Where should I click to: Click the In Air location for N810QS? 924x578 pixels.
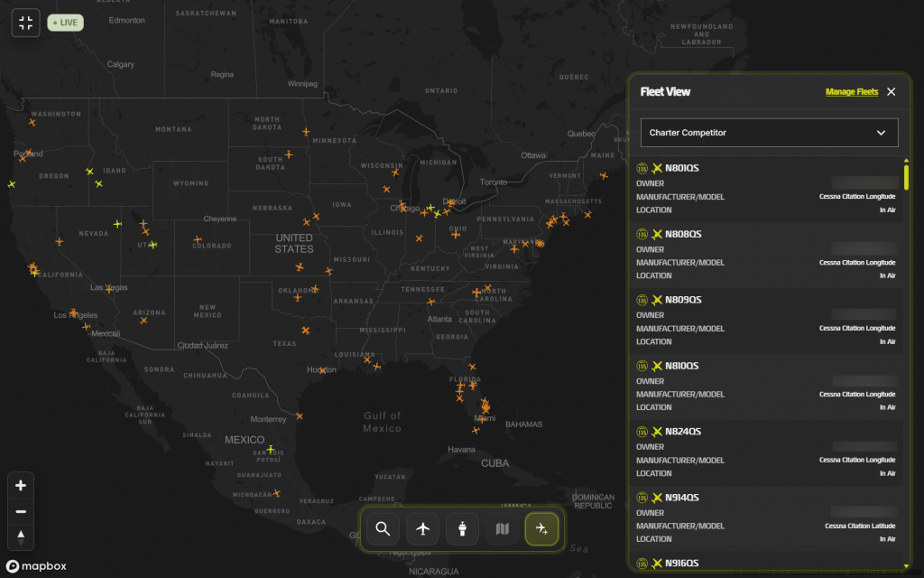[888, 407]
